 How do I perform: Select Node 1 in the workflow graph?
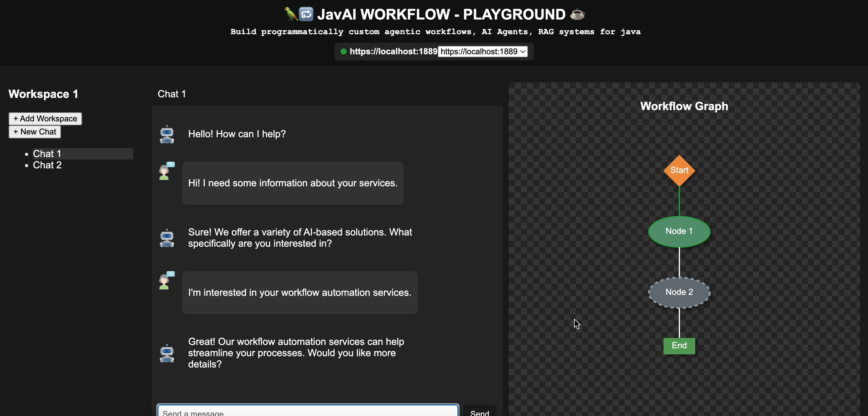(x=679, y=231)
